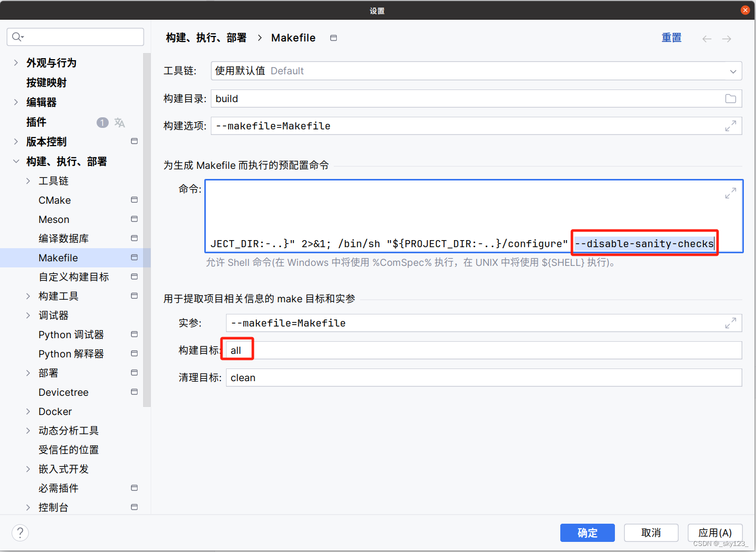Click the translate icon next to 插件

[x=119, y=122]
